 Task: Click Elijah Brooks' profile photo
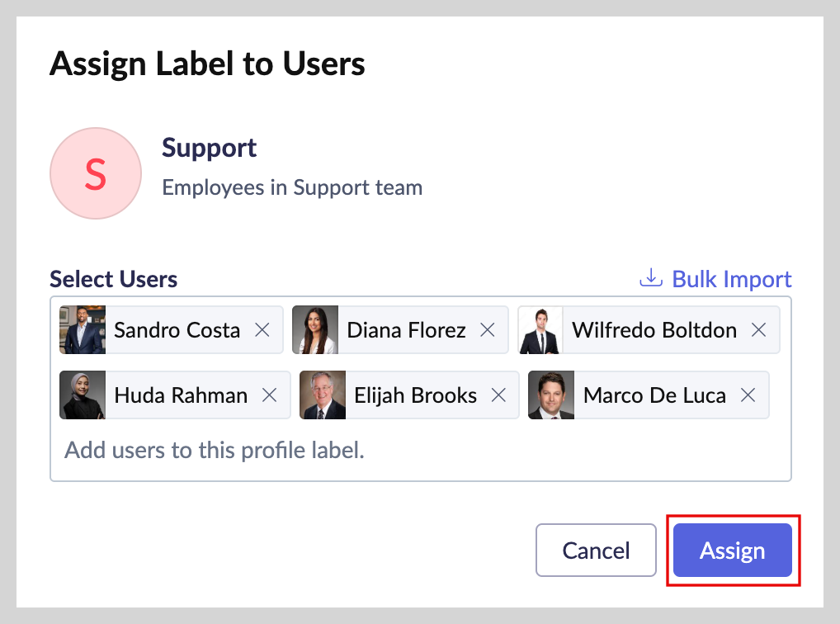(323, 395)
